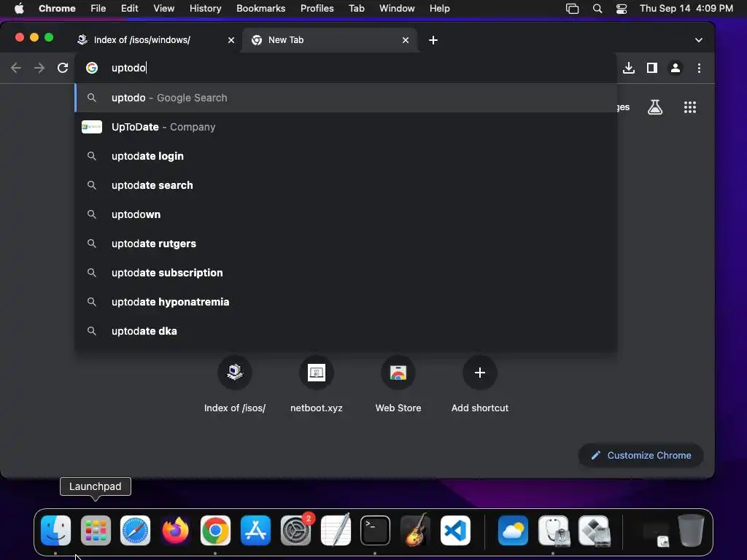
Task: Choose 'uptodate rutgers' suggestion
Action: [x=346, y=244]
